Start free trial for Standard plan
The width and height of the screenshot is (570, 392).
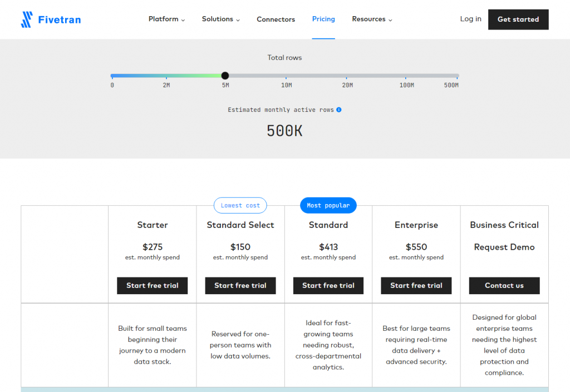[328, 286]
